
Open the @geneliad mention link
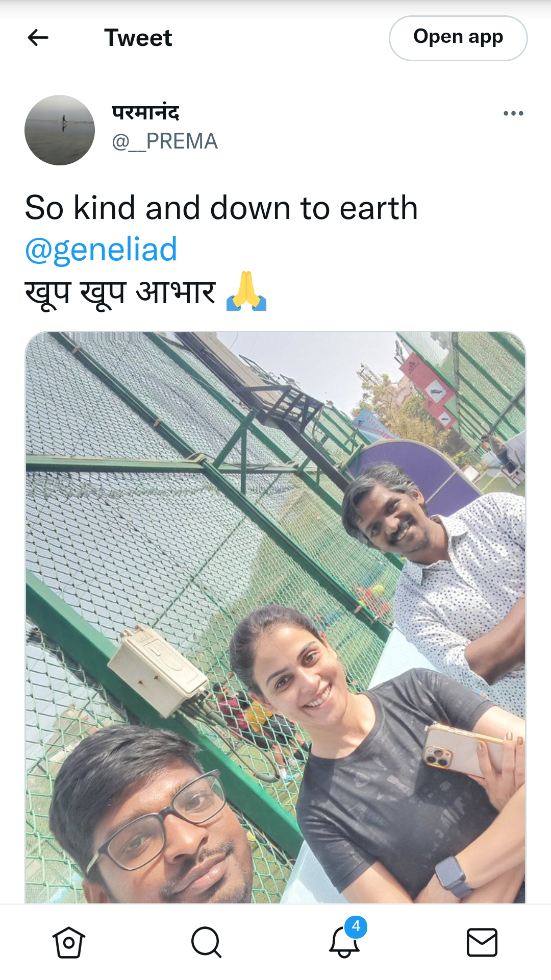click(101, 250)
